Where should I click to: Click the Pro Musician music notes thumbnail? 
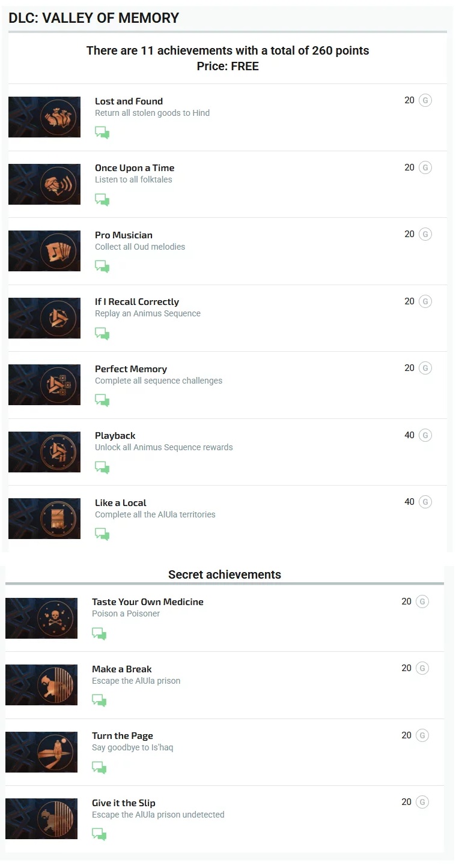coord(44,251)
